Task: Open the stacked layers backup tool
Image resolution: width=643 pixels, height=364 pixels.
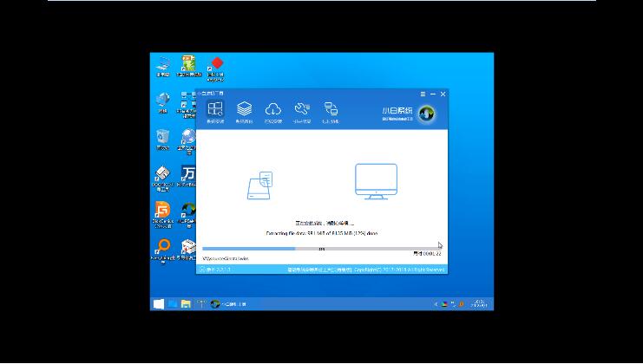Action: click(x=244, y=109)
